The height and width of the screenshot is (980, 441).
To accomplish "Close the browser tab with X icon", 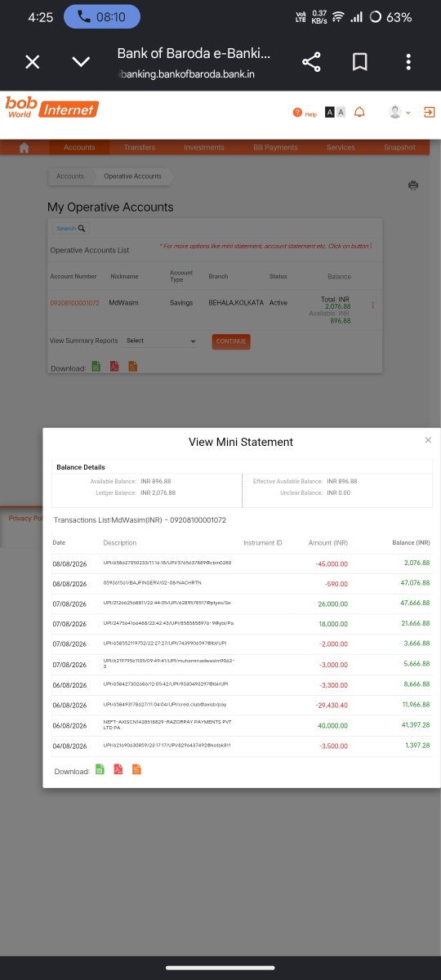I will coord(32,62).
